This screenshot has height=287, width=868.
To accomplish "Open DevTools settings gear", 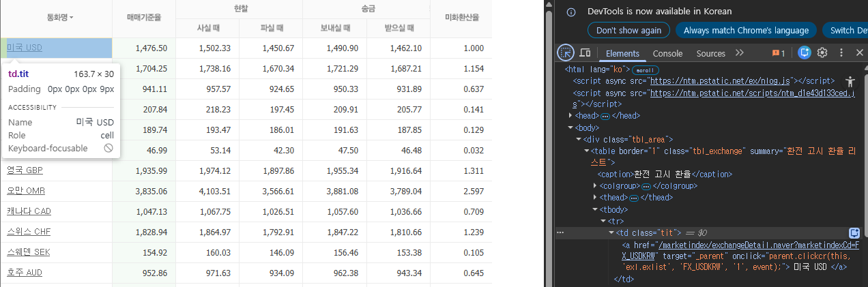I will (x=822, y=52).
